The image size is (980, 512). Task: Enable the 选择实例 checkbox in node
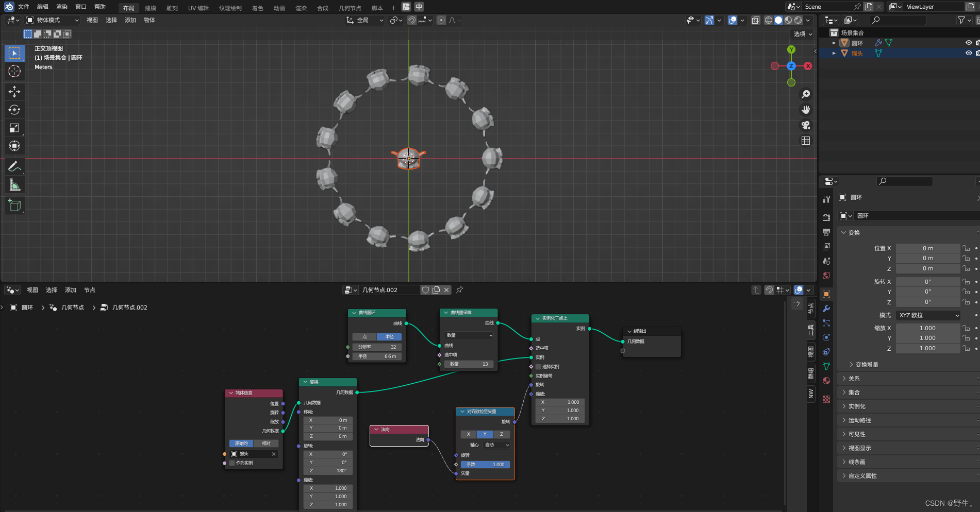point(538,367)
